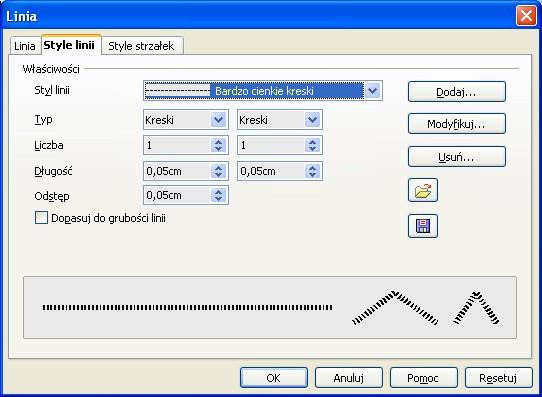Screen dimensions: 542x397
Task: Increase the first Liczba value
Action: (218, 141)
